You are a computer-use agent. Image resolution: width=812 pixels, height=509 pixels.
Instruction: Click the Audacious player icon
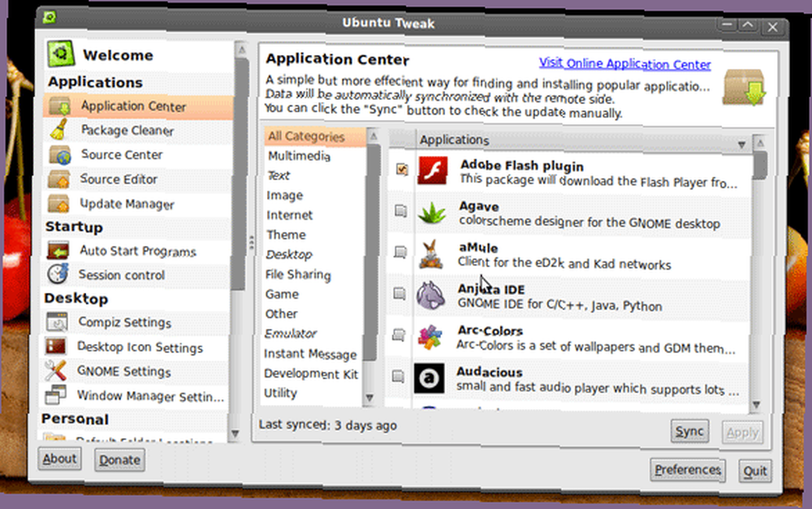429,378
